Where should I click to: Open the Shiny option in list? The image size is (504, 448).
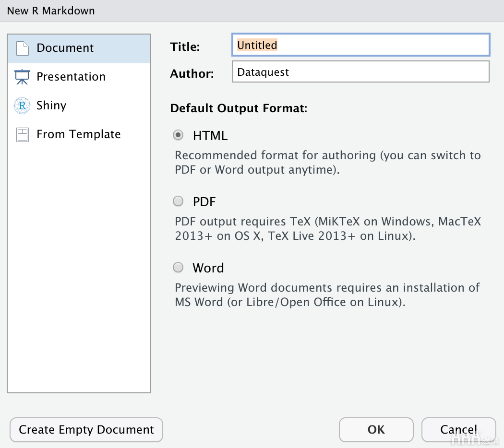click(x=79, y=106)
